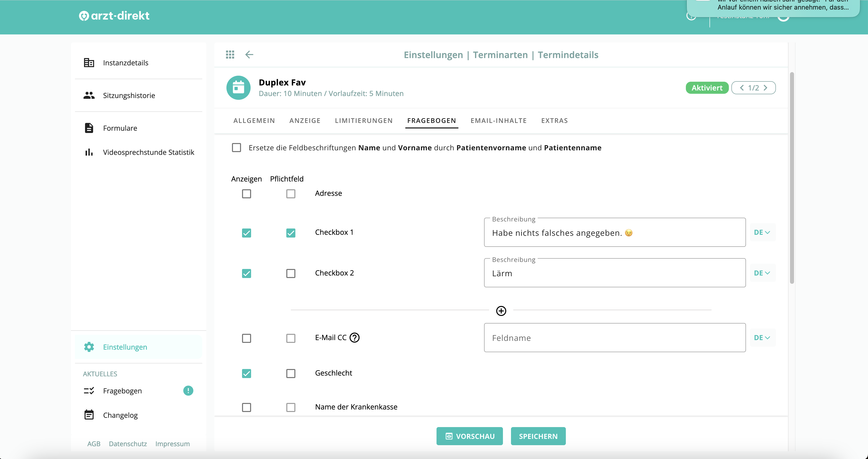Click the Instanzdetails building icon
The width and height of the screenshot is (868, 459).
pos(89,63)
